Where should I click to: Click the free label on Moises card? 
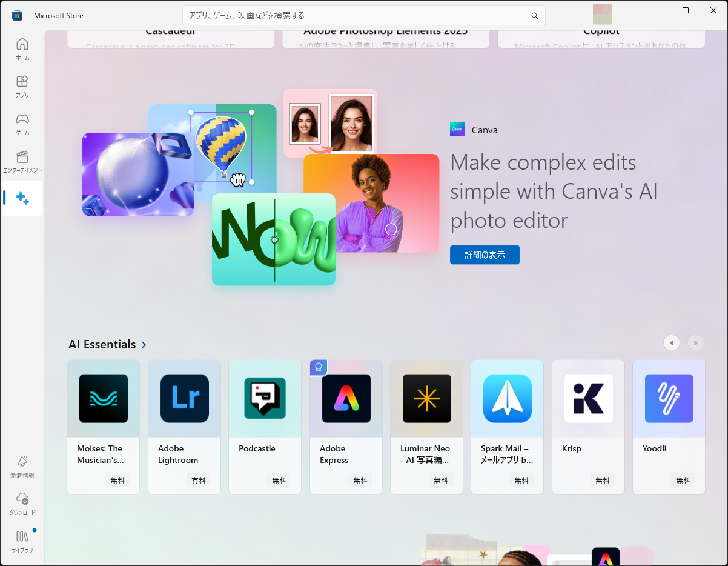[x=117, y=480]
